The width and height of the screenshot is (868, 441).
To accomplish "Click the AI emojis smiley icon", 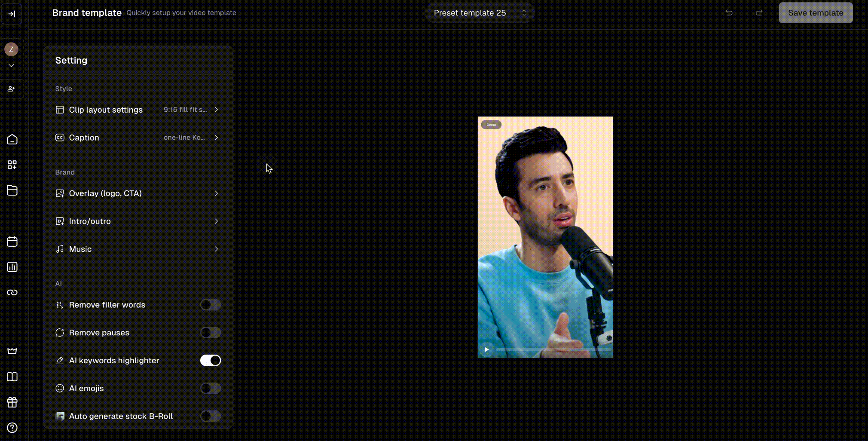I will (60, 389).
